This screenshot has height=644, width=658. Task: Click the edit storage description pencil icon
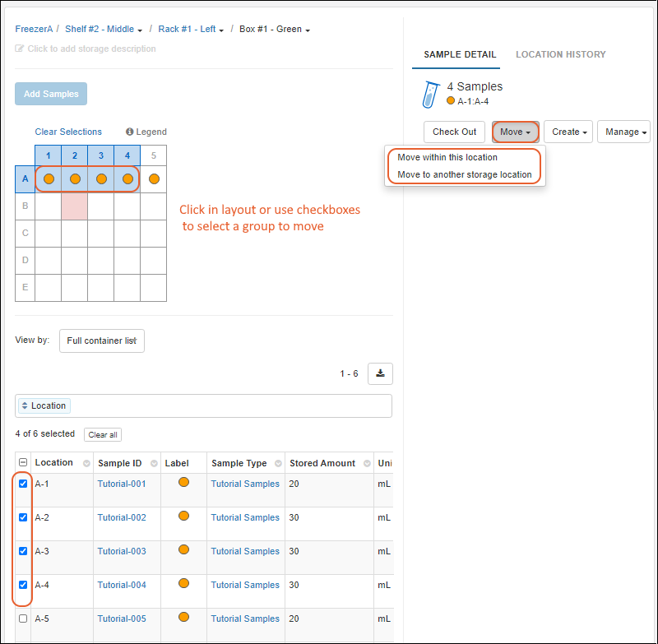(20, 49)
